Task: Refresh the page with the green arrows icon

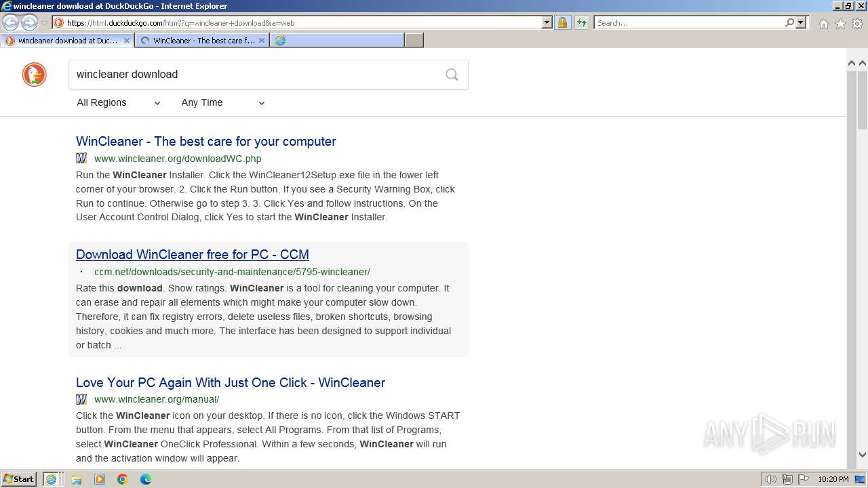Action: click(x=581, y=22)
